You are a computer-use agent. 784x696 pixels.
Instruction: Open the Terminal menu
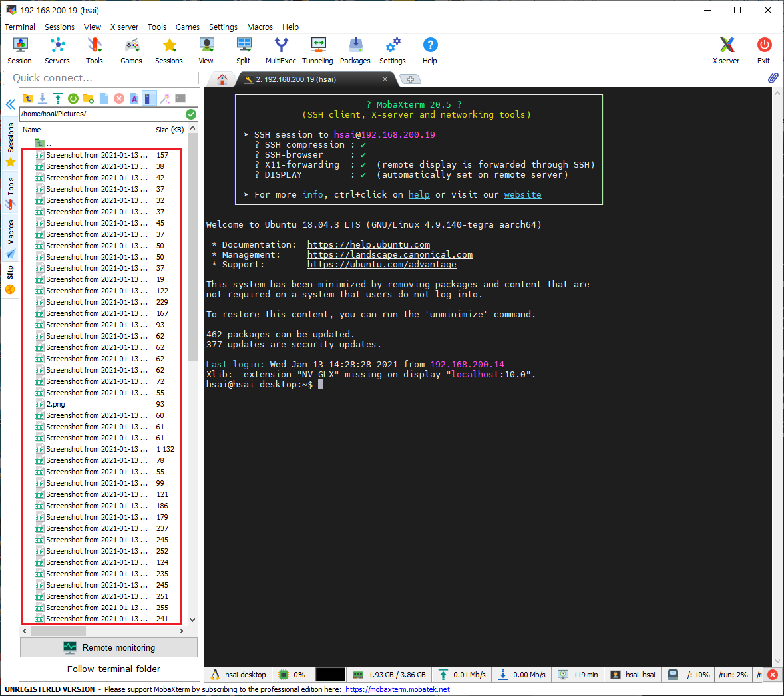tap(20, 27)
